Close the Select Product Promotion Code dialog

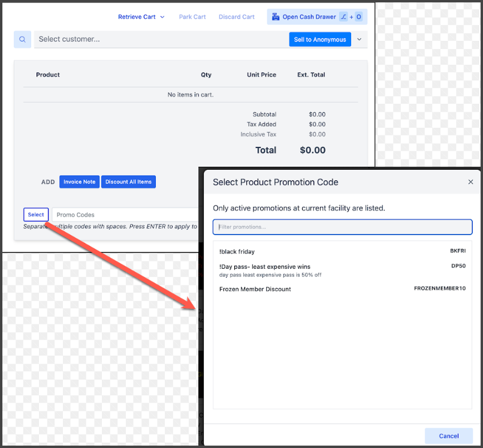470,182
